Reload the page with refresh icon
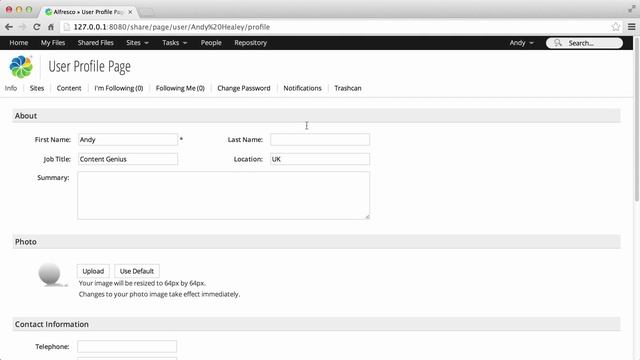Screen dimensions: 640x360 37,27
